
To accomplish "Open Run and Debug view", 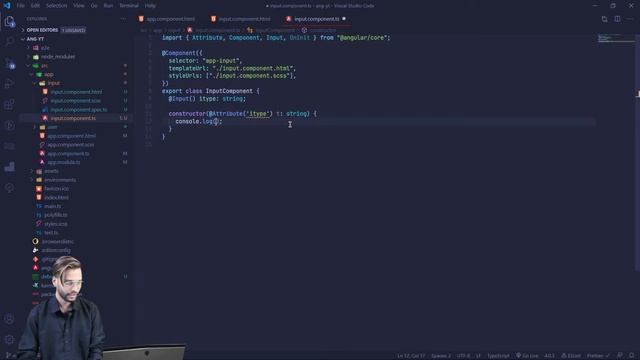I will [9, 84].
